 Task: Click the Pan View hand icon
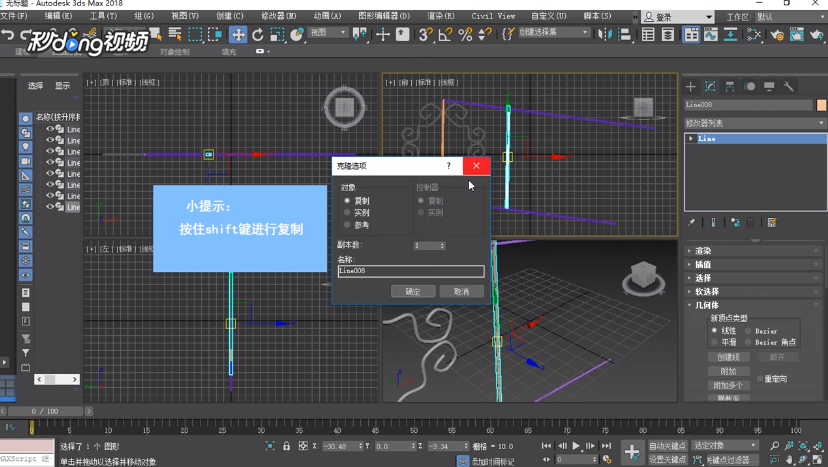pyautogui.click(x=789, y=460)
